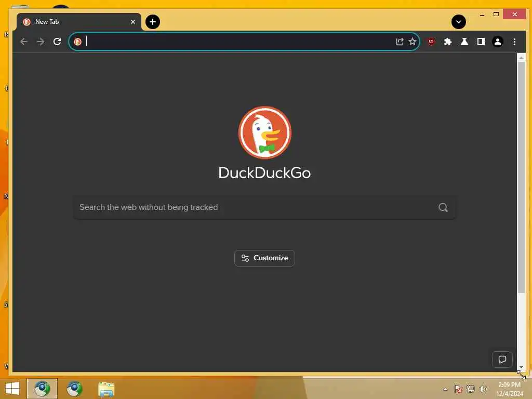532x399 pixels.
Task: Show hidden system tray icons
Action: pyautogui.click(x=445, y=389)
